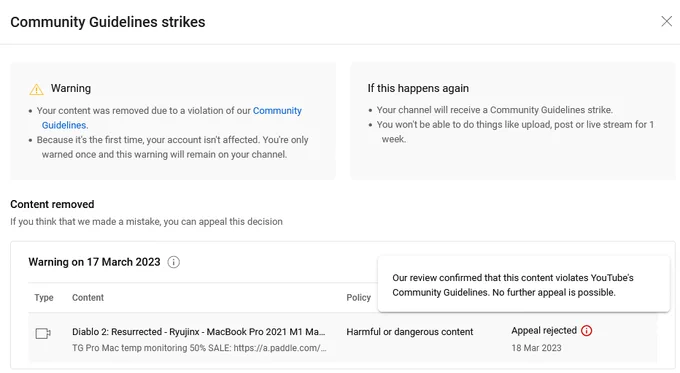Click the Appeal rejected status text

point(544,330)
